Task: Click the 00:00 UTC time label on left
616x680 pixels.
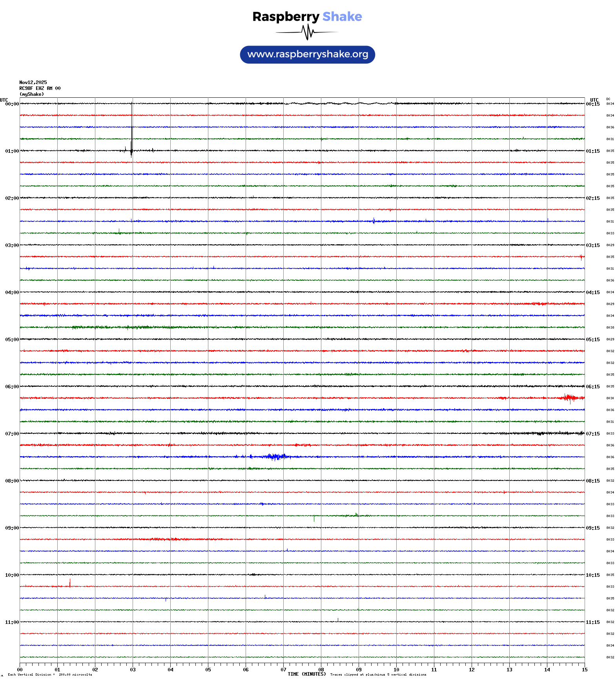Action: click(12, 104)
